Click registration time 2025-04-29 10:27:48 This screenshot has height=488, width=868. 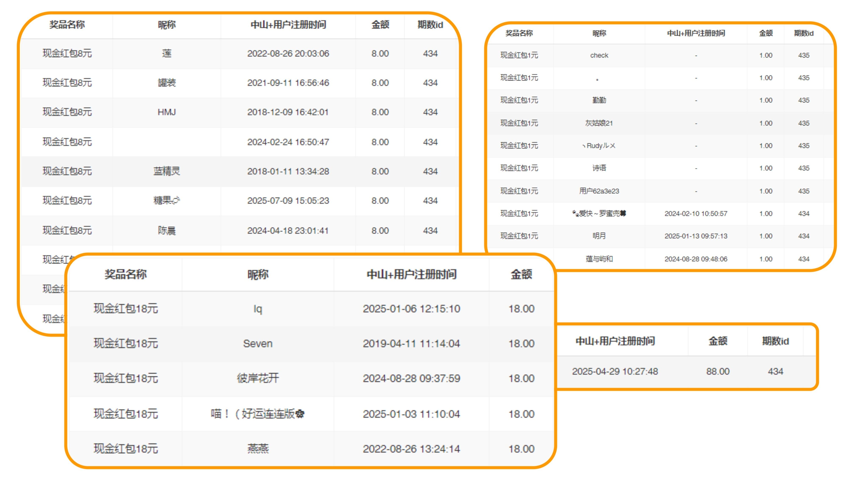(615, 372)
